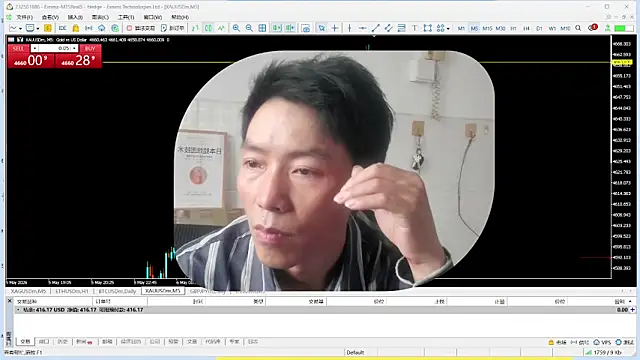Toggle chart auto scroll
The height and width of the screenshot is (360, 640).
(277, 28)
